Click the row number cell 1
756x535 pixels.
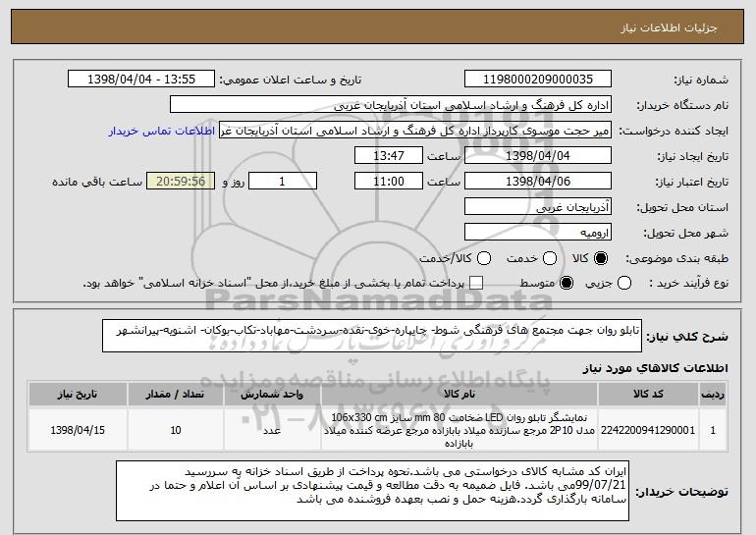[x=713, y=430]
